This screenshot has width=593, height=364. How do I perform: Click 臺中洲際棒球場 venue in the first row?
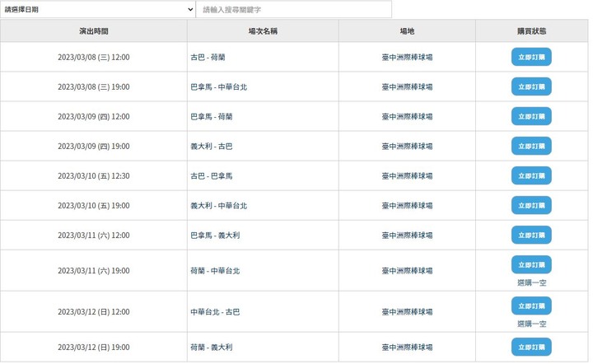[407, 58]
